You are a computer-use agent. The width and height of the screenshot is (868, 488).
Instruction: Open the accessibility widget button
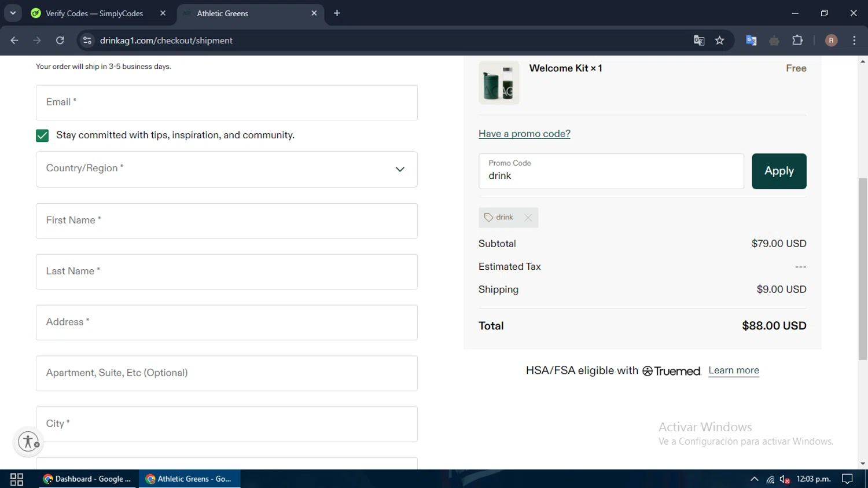pyautogui.click(x=28, y=442)
